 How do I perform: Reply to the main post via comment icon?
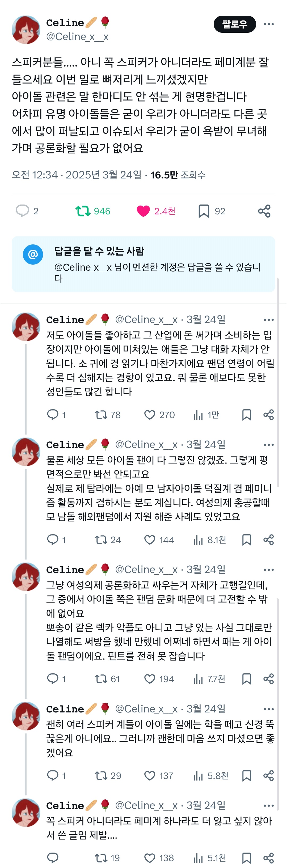click(23, 211)
